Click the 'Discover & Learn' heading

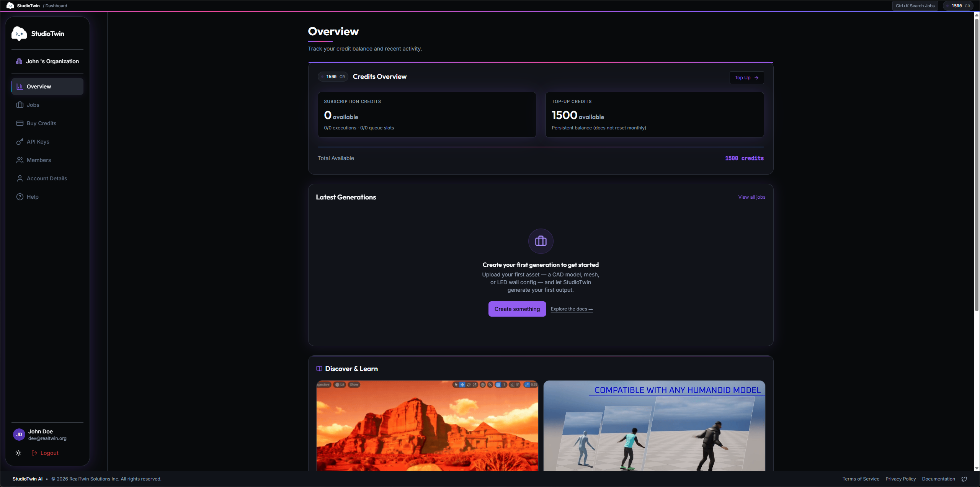pyautogui.click(x=351, y=369)
